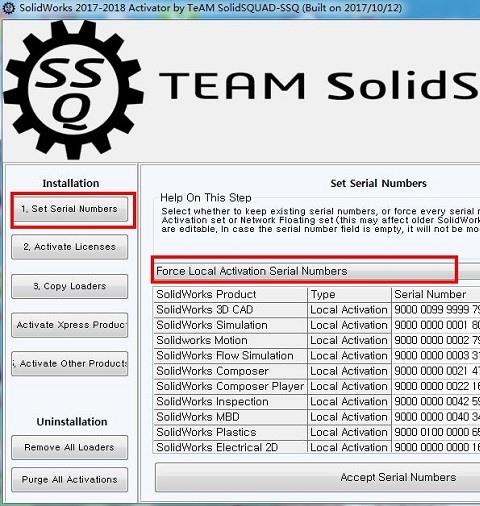Select the SolidWorks Flow Simulation product cell
The width and height of the screenshot is (480, 506).
point(230,356)
